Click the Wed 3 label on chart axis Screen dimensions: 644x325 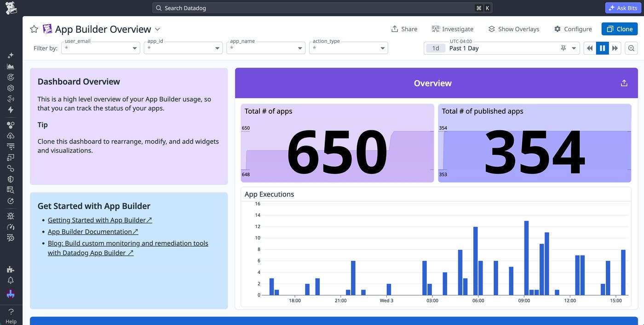click(x=386, y=301)
